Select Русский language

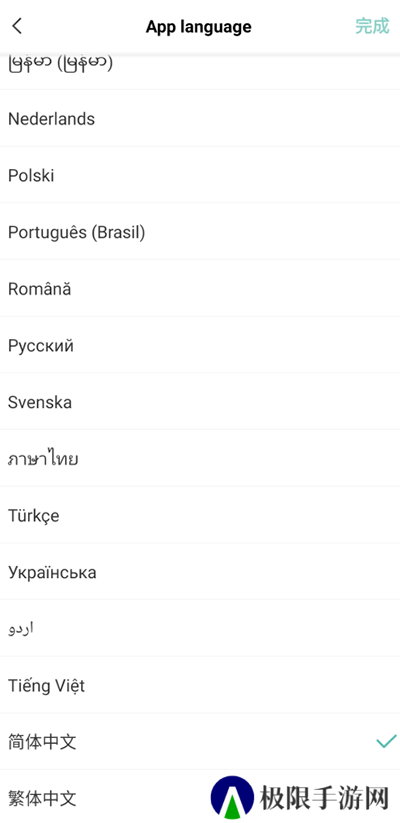pyautogui.click(x=200, y=345)
